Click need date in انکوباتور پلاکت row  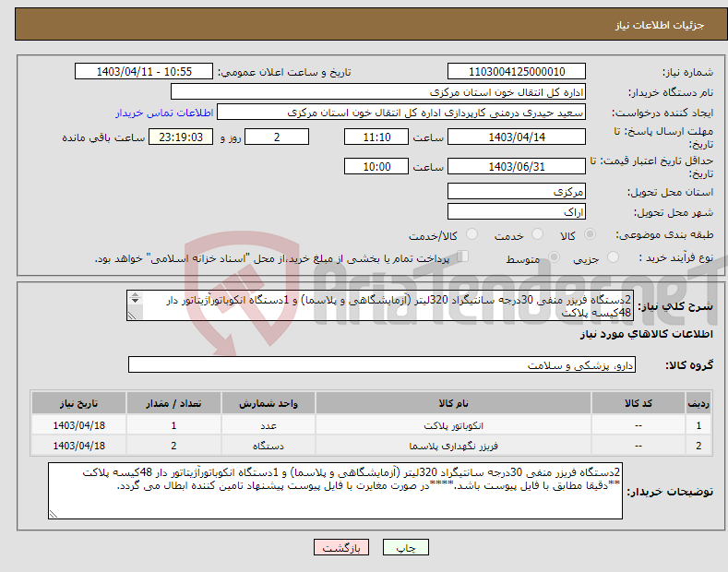click(x=79, y=425)
